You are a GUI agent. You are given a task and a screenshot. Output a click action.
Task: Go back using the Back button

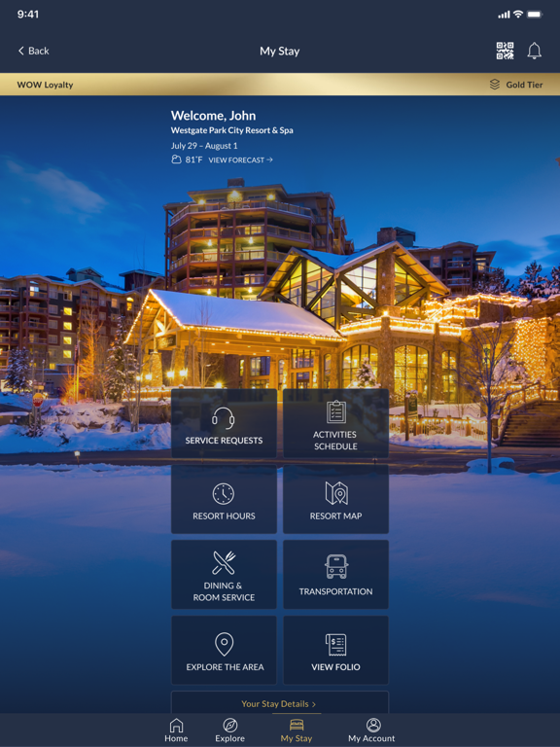coord(33,51)
